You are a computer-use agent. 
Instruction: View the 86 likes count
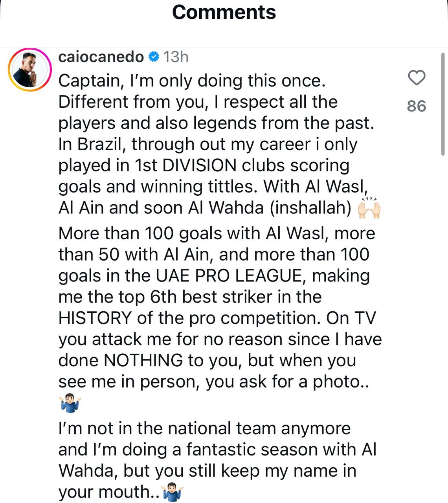[x=417, y=106]
